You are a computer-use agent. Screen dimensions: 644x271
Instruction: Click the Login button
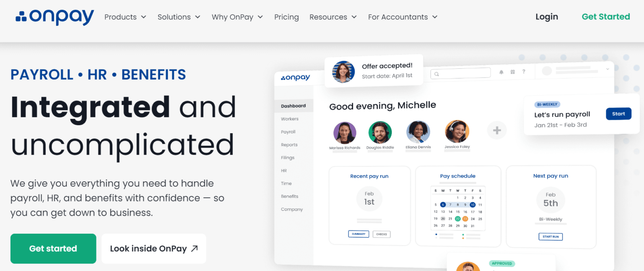pyautogui.click(x=546, y=17)
